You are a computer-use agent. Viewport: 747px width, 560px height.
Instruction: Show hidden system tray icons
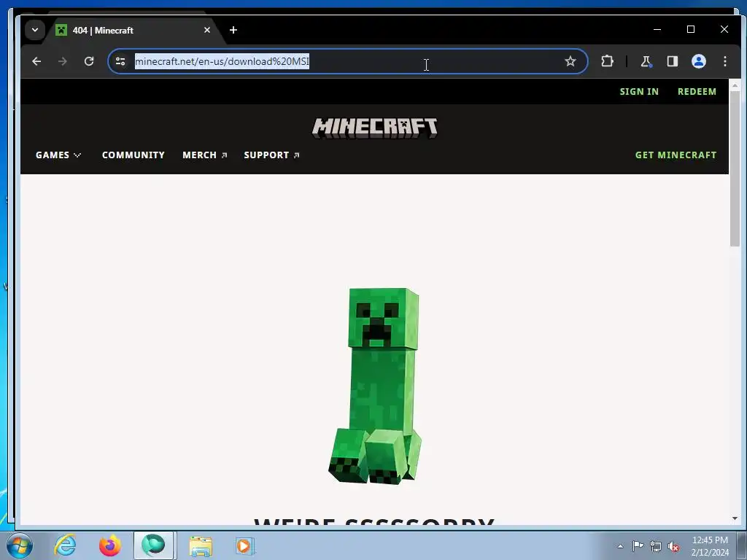pyautogui.click(x=620, y=546)
